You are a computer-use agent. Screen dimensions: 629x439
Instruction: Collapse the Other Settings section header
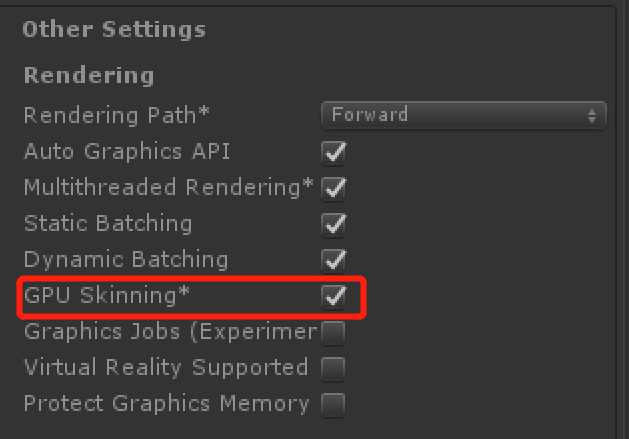click(114, 29)
